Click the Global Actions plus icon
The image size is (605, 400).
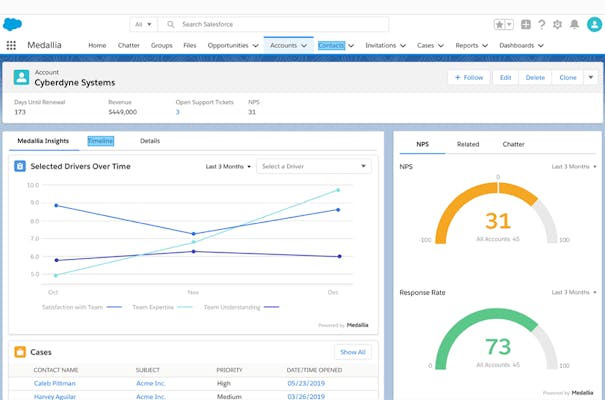[x=526, y=25]
